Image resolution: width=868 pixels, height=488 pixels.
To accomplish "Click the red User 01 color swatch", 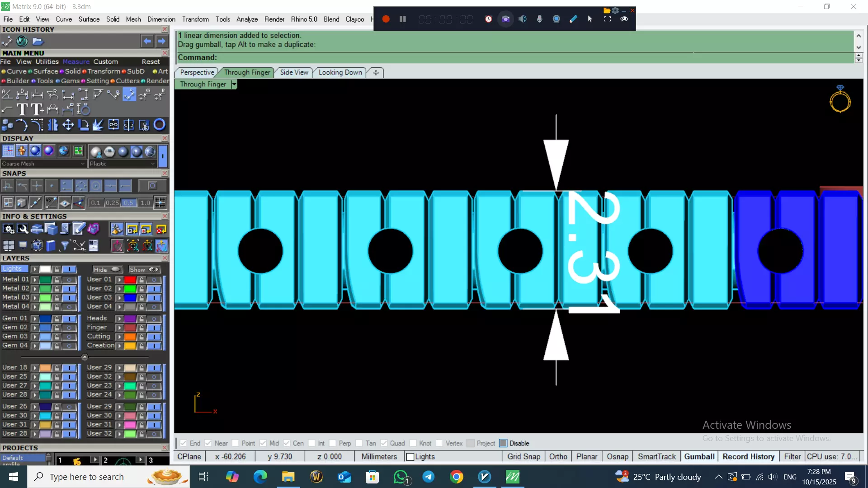I will (x=130, y=280).
